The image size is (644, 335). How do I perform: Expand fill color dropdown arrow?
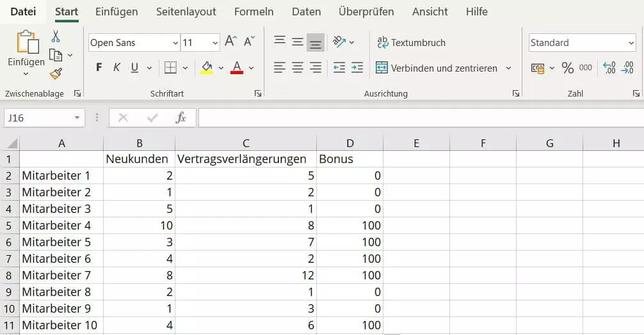point(221,68)
